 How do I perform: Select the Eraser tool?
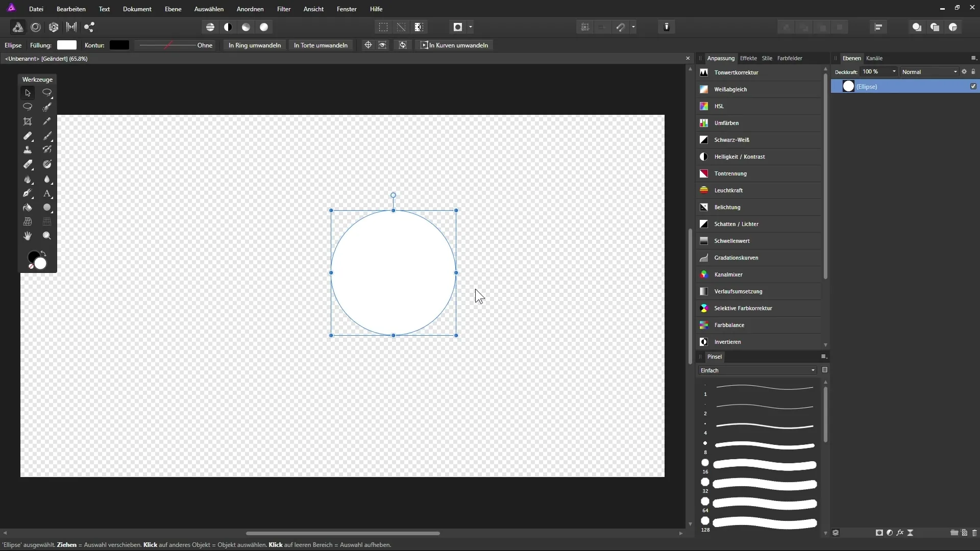click(28, 164)
